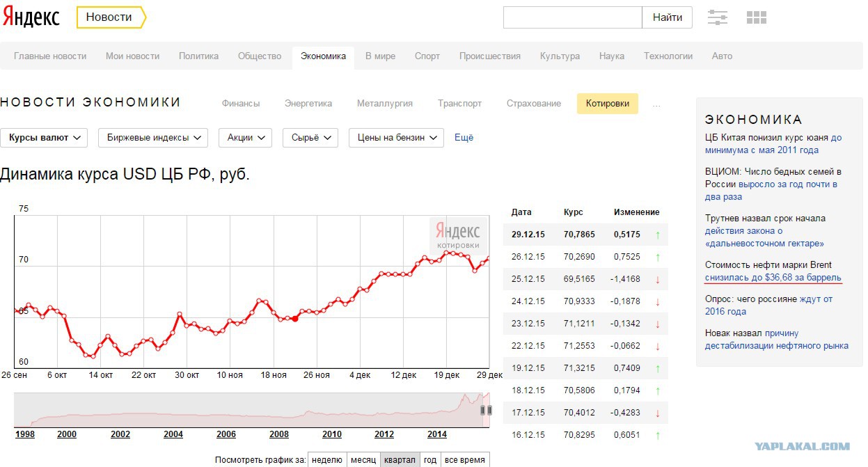
Task: Open the Мои новости tab
Action: (x=132, y=56)
